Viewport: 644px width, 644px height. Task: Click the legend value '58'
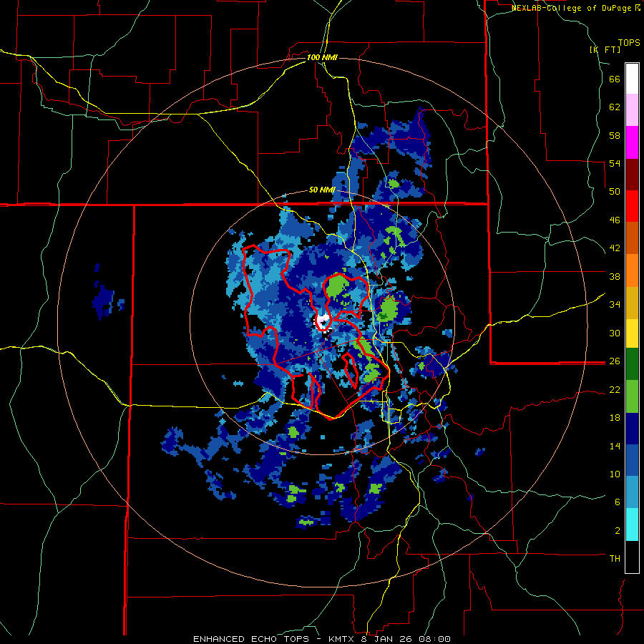point(615,135)
